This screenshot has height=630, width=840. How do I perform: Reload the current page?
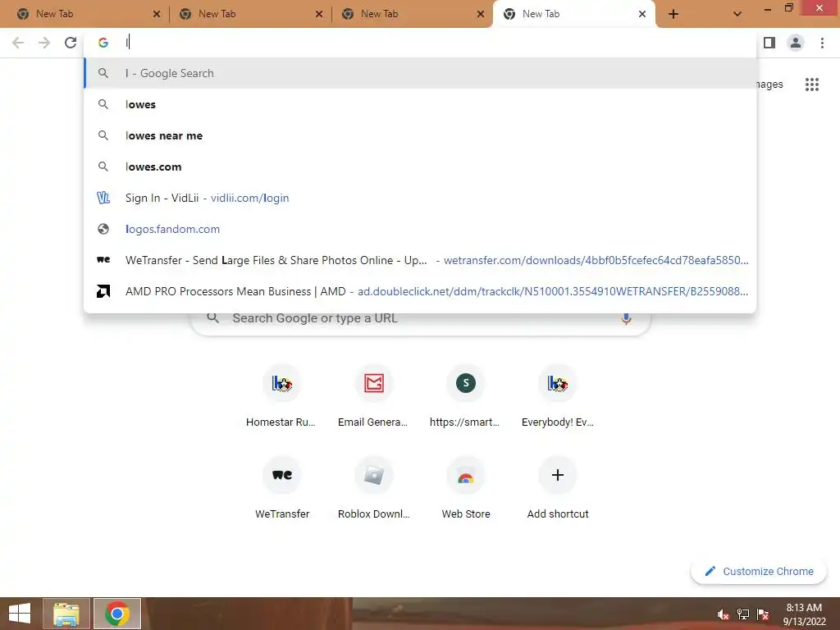click(x=71, y=43)
